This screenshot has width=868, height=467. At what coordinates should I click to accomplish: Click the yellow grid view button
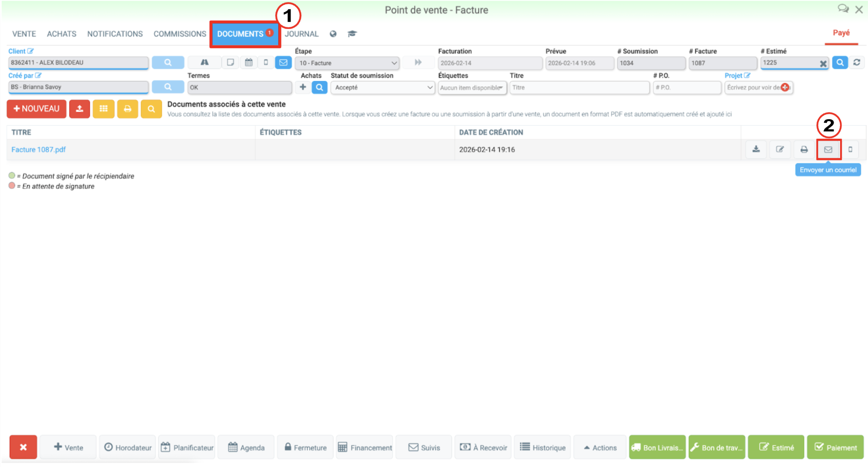point(103,109)
